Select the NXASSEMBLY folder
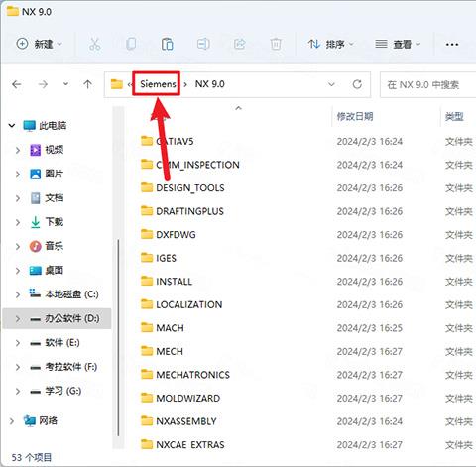The width and height of the screenshot is (476, 467). (x=178, y=421)
